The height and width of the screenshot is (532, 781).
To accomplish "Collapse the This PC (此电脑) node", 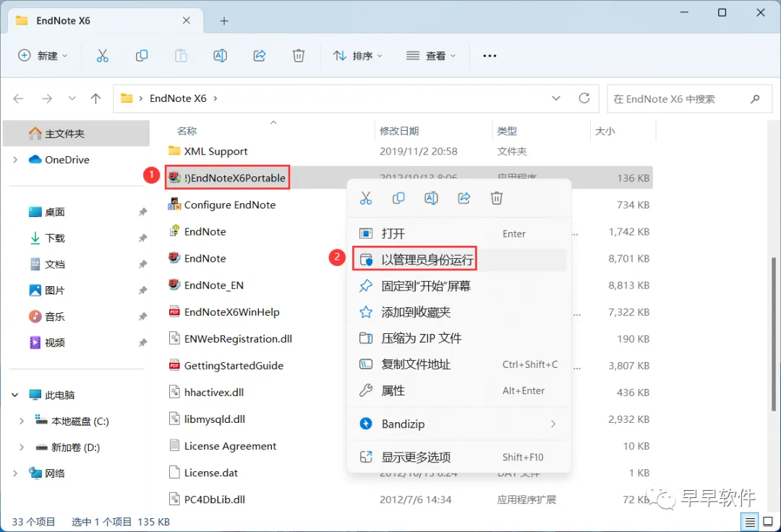I will tap(15, 395).
